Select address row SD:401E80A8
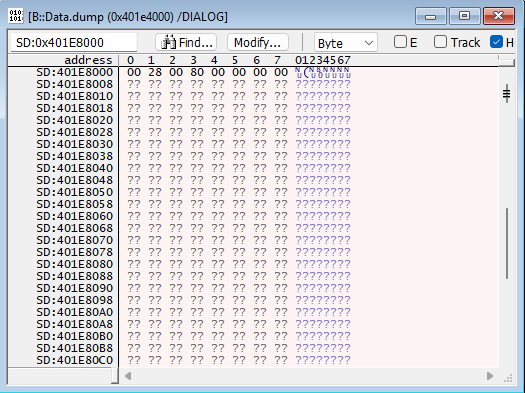This screenshot has width=525, height=393. click(75, 324)
